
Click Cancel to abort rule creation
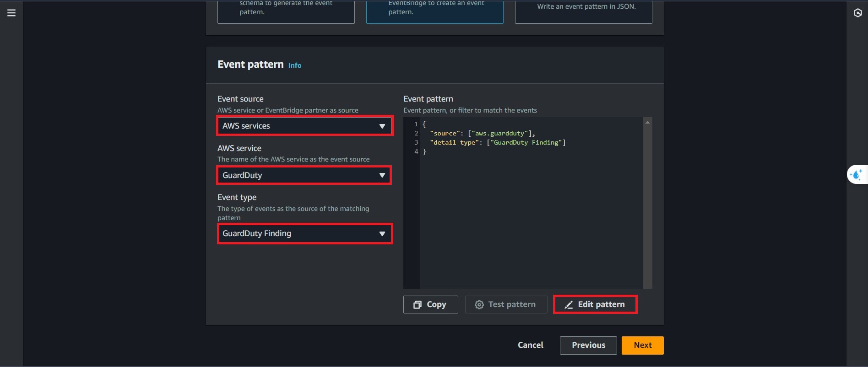pos(530,345)
